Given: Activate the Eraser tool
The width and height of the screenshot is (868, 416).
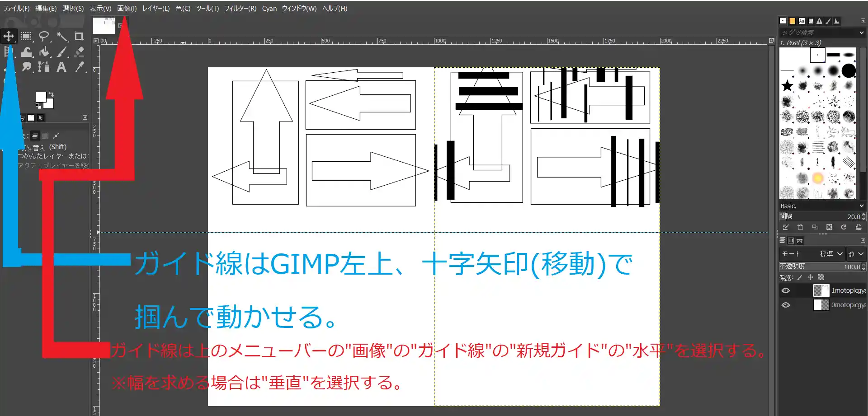Looking at the screenshot, I should 80,51.
